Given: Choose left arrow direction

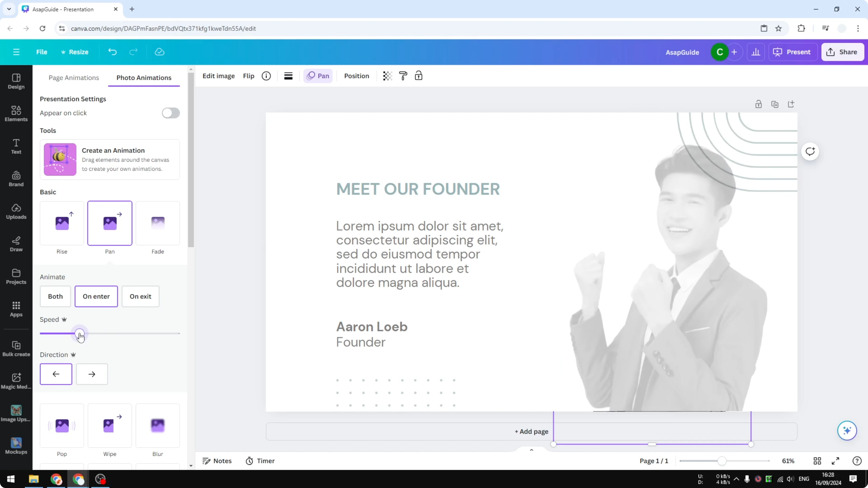Looking at the screenshot, I should tap(56, 374).
